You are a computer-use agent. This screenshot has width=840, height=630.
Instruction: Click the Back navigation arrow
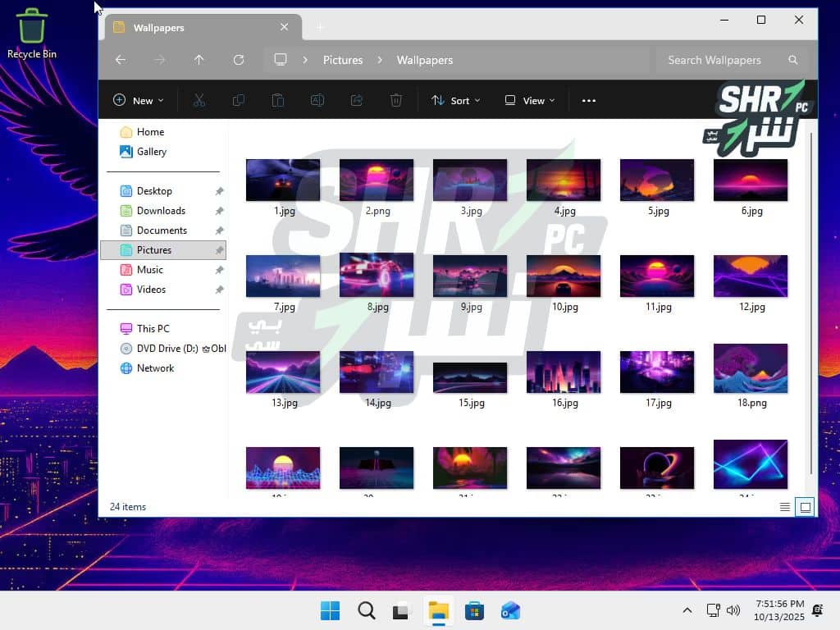click(x=121, y=60)
